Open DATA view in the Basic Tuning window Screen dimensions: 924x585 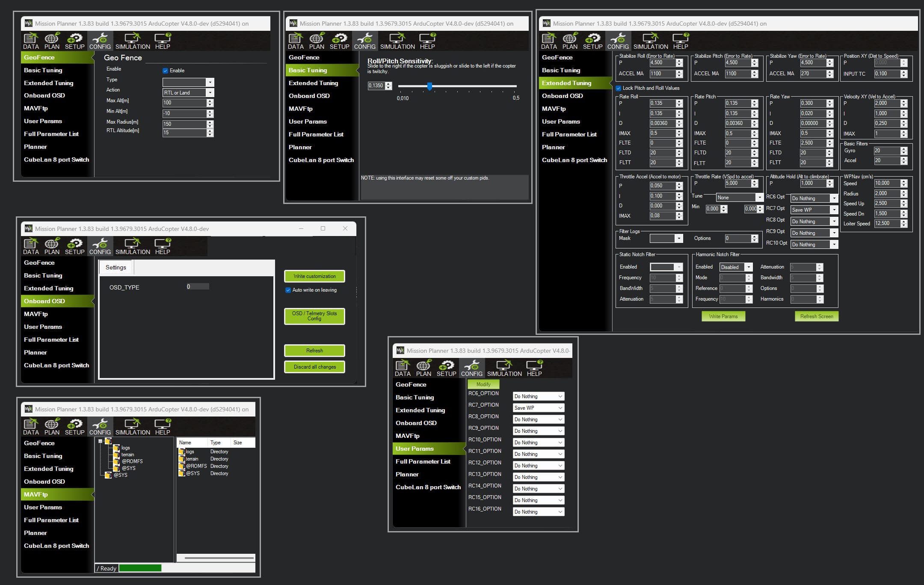(296, 41)
